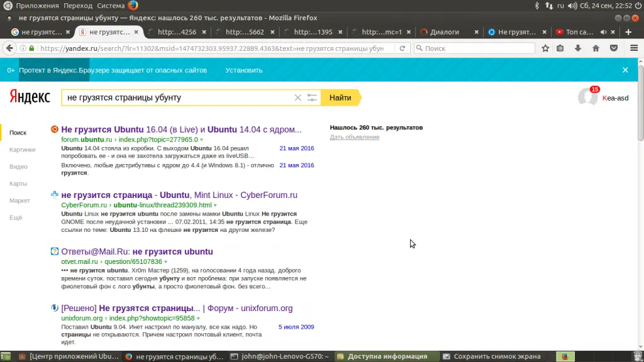The width and height of the screenshot is (644, 362).
Task: Click the Mail.Ru answers result favicon
Action: pyautogui.click(x=54, y=251)
